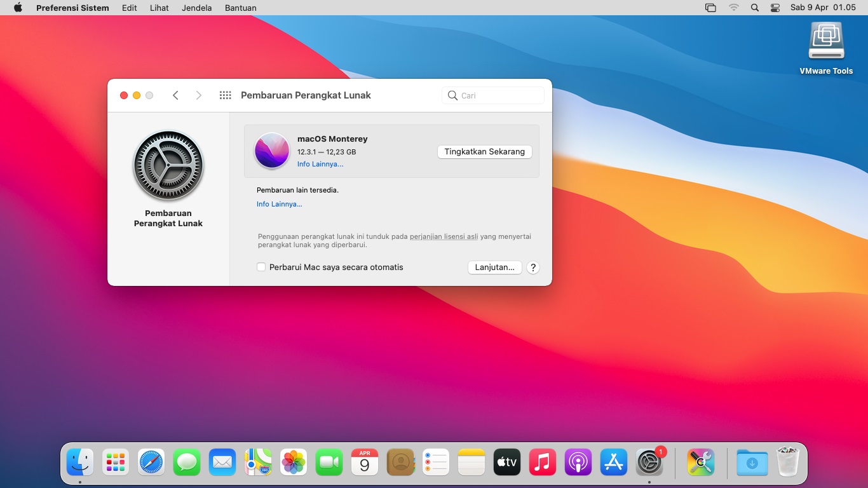Click the Cari search field
Screen dimensions: 868x488
(x=493, y=95)
